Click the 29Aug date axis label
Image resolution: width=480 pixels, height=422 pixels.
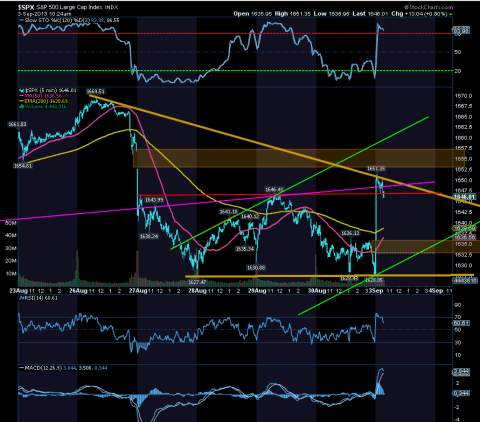(x=257, y=291)
